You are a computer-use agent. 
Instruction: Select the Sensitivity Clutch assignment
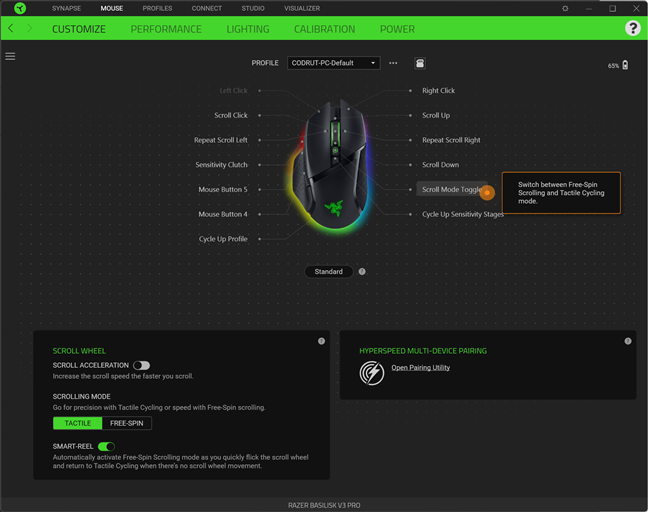click(222, 164)
